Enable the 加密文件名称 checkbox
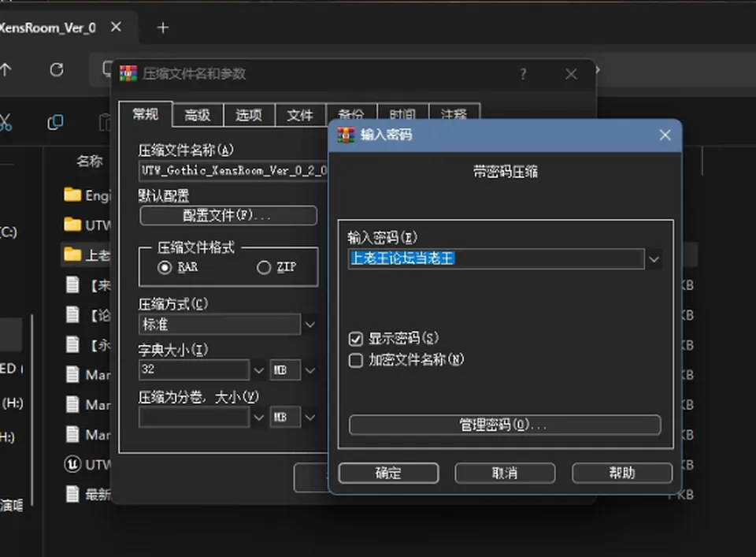Viewport: 756px width, 557px height. point(356,360)
